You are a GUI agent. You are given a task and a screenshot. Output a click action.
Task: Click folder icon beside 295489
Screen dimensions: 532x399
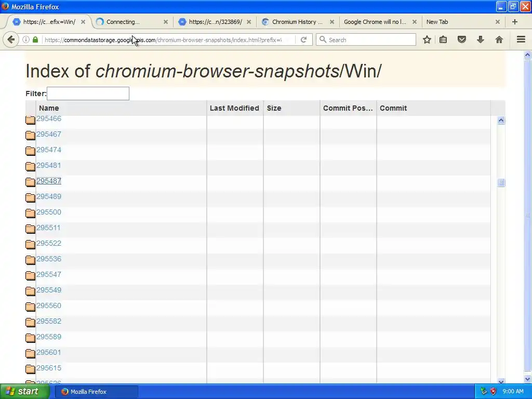(30, 197)
